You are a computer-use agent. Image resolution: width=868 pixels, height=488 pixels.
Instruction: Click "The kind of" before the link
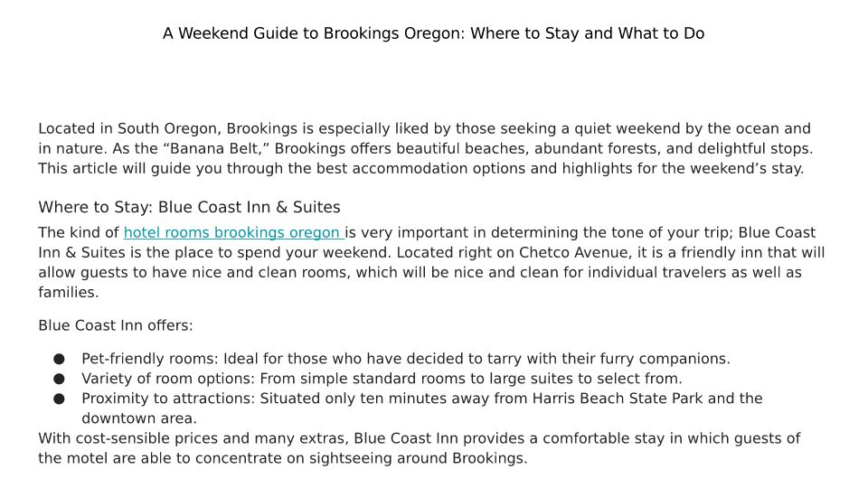coord(79,233)
